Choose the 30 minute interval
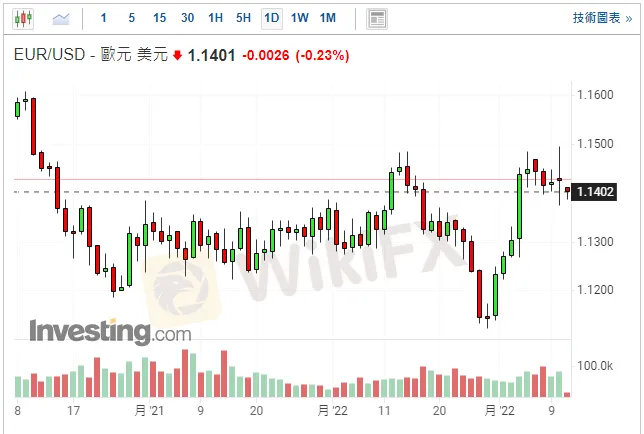The height and width of the screenshot is (434, 644). [188, 18]
